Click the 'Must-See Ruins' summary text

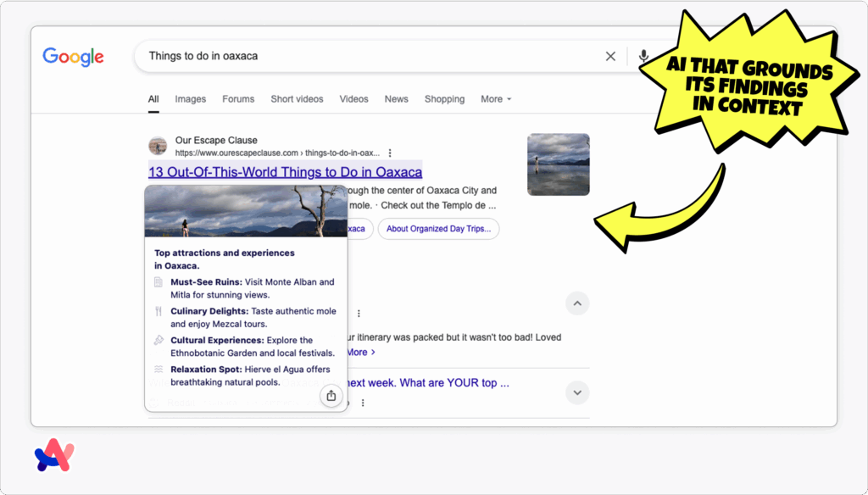[x=253, y=288]
